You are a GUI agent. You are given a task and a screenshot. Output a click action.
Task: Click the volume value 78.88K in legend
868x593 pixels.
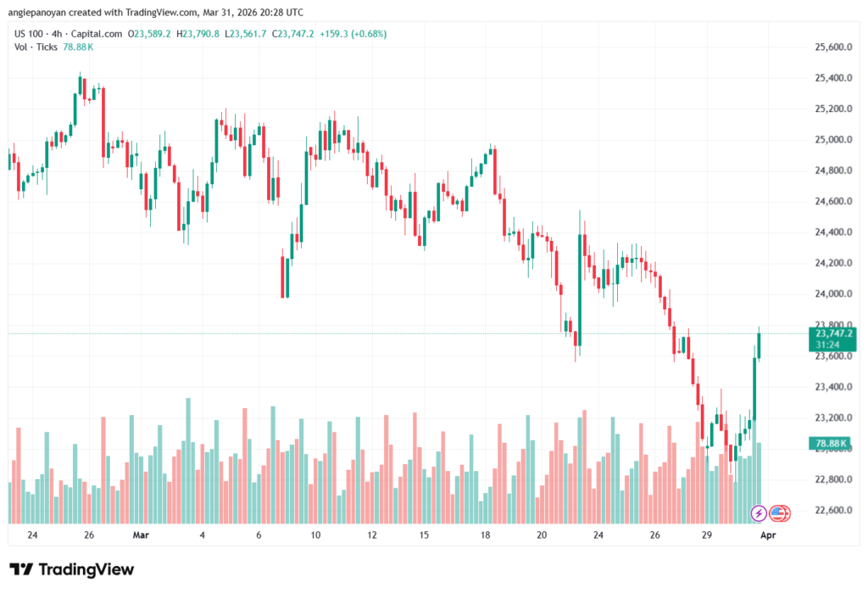tap(78, 47)
